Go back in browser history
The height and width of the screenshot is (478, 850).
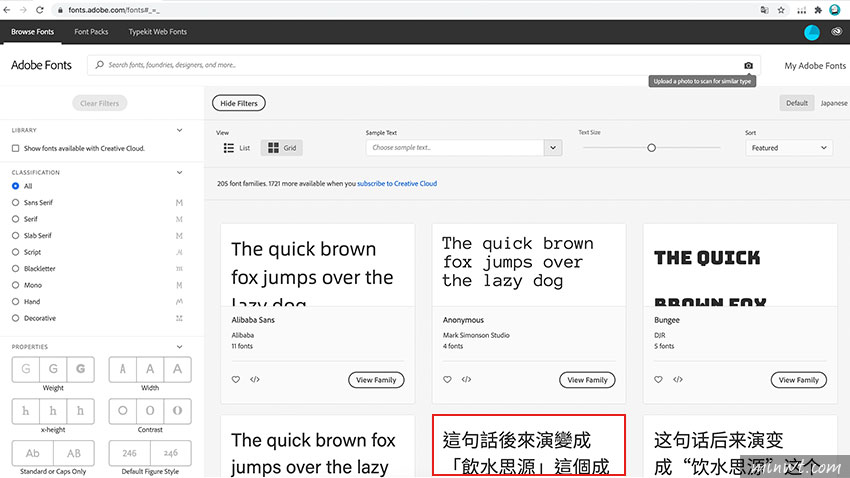[x=7, y=10]
